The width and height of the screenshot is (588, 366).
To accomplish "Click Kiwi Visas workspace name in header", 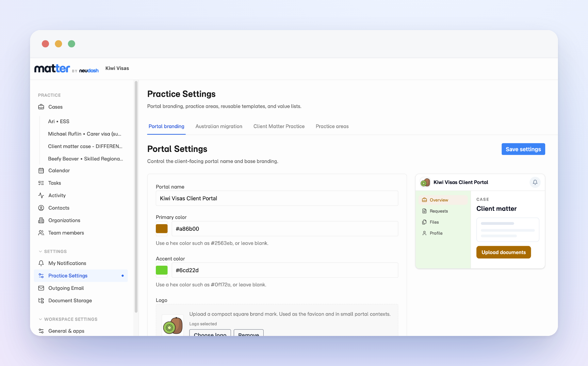I will [x=117, y=68].
